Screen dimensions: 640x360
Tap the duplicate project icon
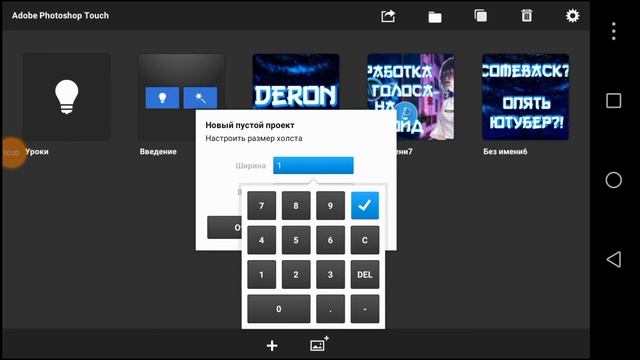480,16
